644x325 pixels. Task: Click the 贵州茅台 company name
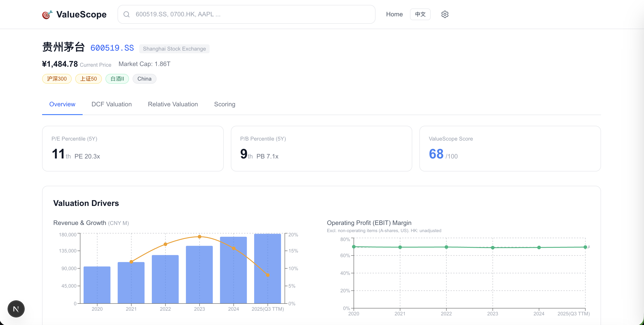[64, 47]
